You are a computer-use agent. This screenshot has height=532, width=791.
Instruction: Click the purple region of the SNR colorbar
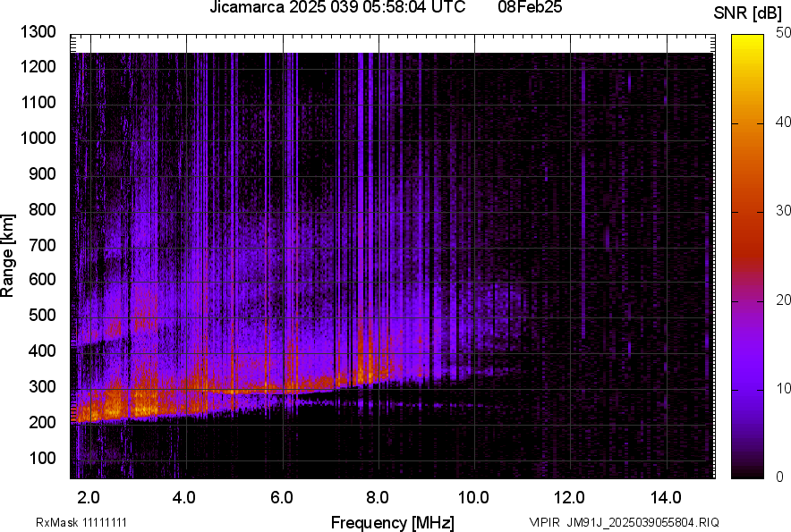[x=747, y=376]
